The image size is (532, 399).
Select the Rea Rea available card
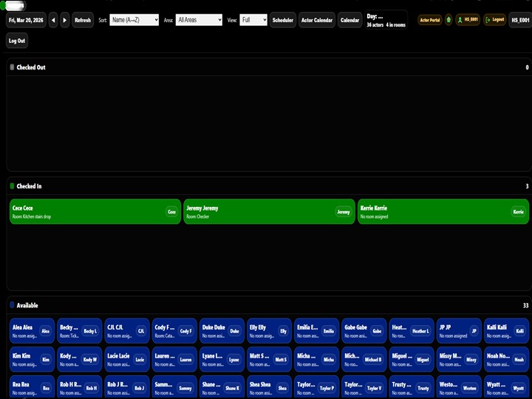[32, 386]
